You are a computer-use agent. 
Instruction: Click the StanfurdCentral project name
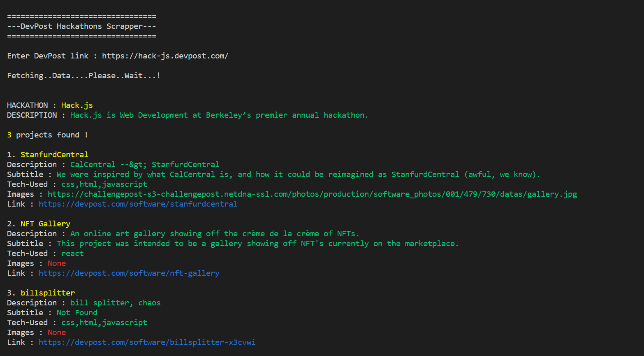54,154
